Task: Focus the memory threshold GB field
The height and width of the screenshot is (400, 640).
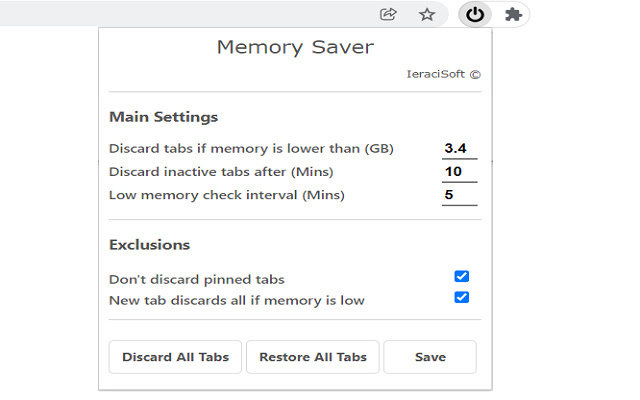Action: pos(459,148)
